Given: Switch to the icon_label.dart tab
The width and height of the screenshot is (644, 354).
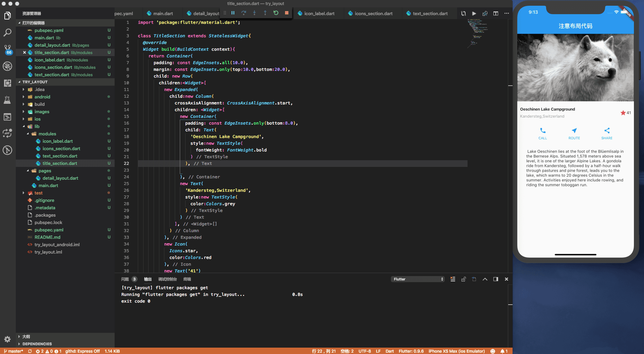Looking at the screenshot, I should (x=319, y=13).
